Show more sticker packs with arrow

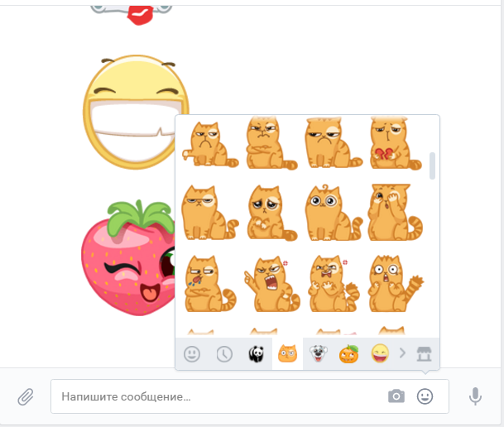click(402, 353)
